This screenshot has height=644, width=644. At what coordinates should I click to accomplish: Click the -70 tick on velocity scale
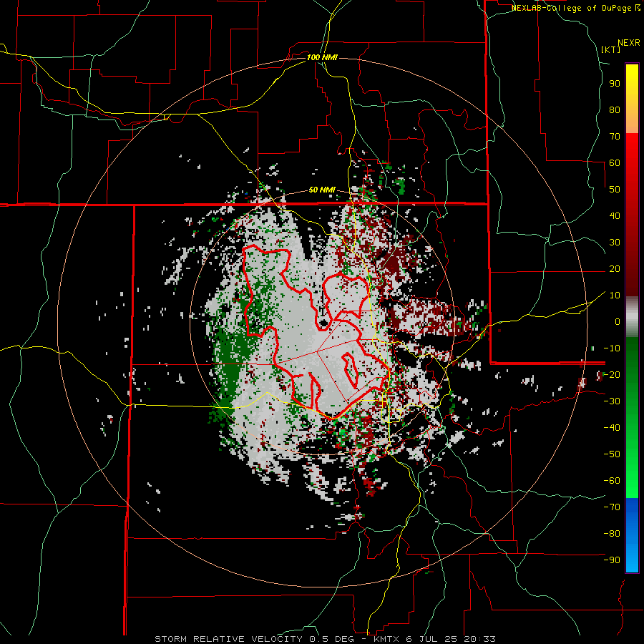click(612, 507)
